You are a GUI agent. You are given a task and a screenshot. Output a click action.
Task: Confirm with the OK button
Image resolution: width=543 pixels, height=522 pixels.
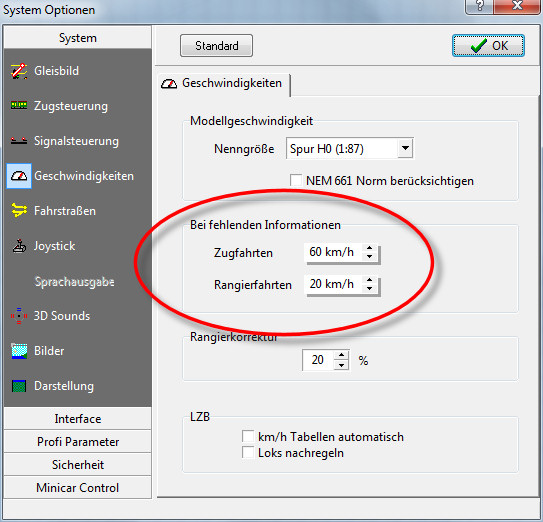pos(488,46)
